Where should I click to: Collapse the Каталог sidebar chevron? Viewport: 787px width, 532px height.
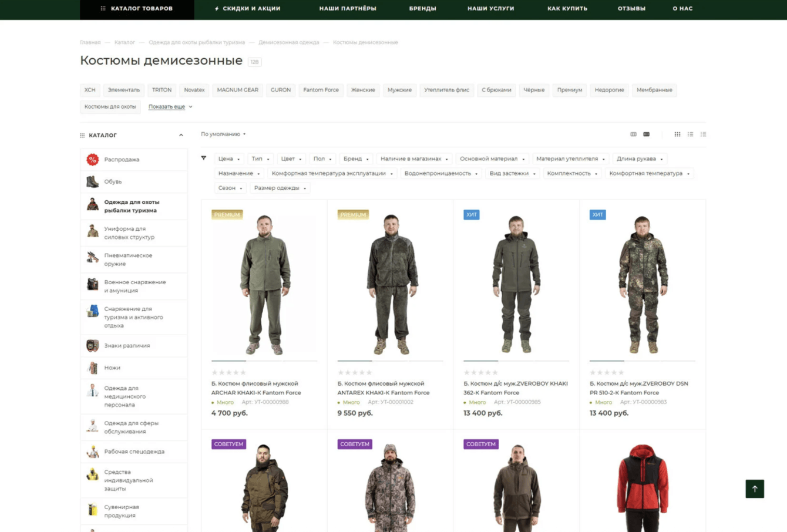(x=181, y=136)
